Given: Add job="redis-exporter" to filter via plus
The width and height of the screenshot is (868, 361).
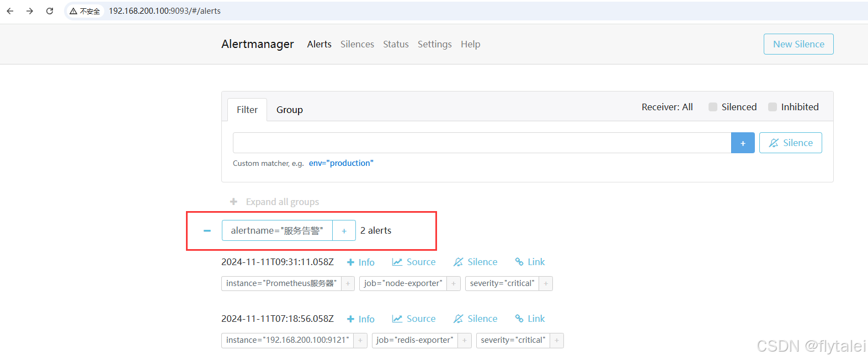Looking at the screenshot, I should (x=465, y=340).
